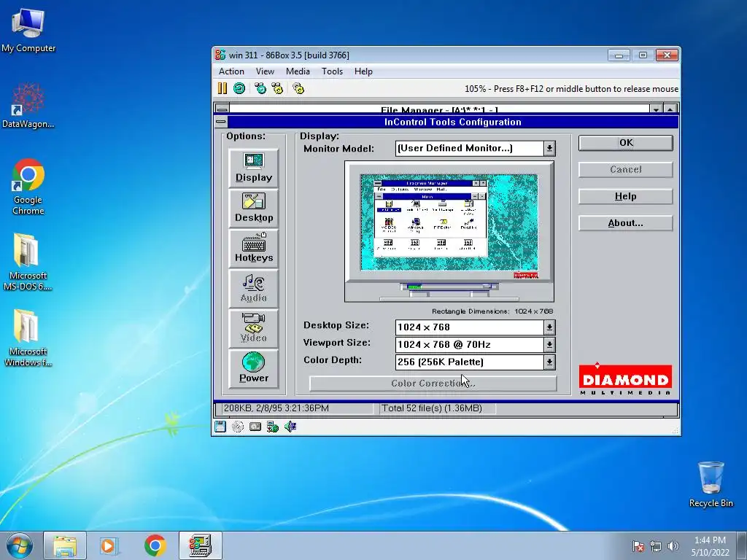Image resolution: width=747 pixels, height=560 pixels.
Task: Click the Color Correction... button
Action: point(433,384)
